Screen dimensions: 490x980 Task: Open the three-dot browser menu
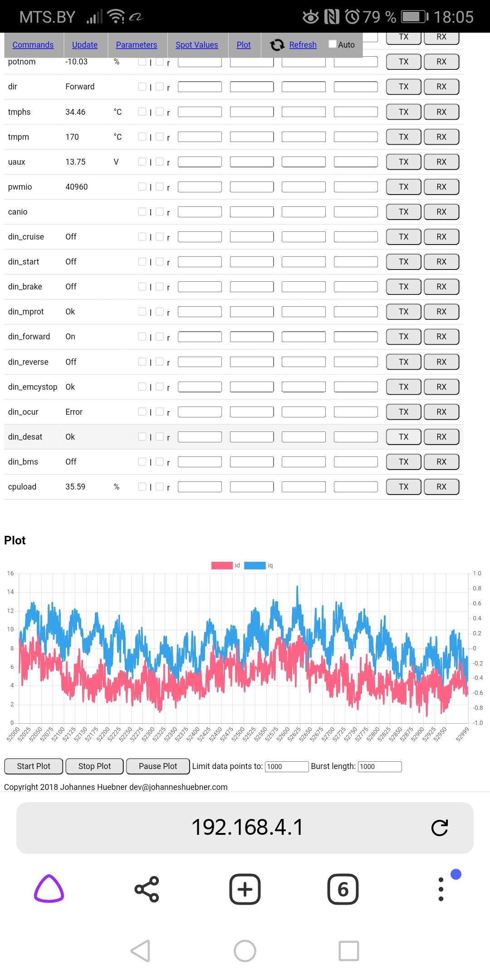(441, 889)
